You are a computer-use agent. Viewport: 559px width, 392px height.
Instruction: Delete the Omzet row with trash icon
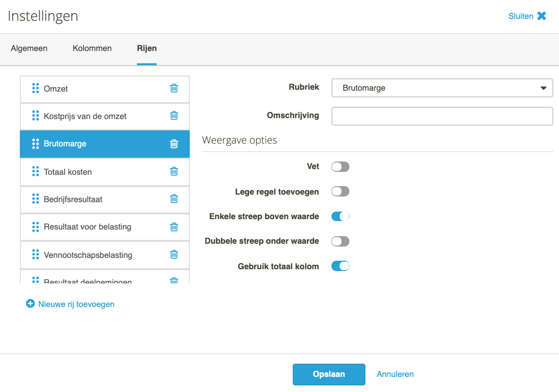[x=174, y=88]
